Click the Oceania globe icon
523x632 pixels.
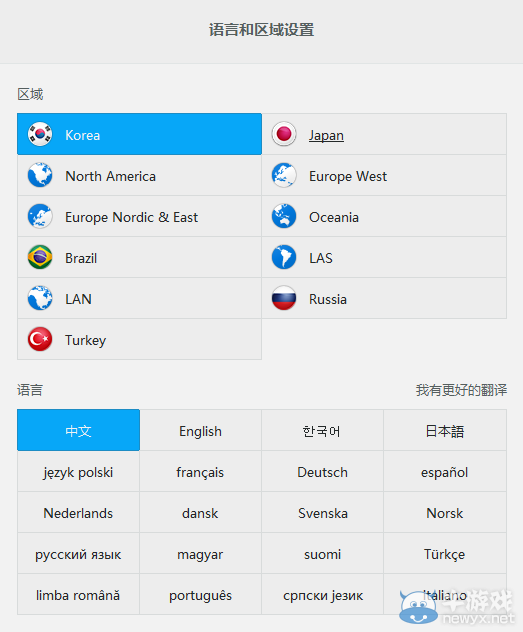284,216
